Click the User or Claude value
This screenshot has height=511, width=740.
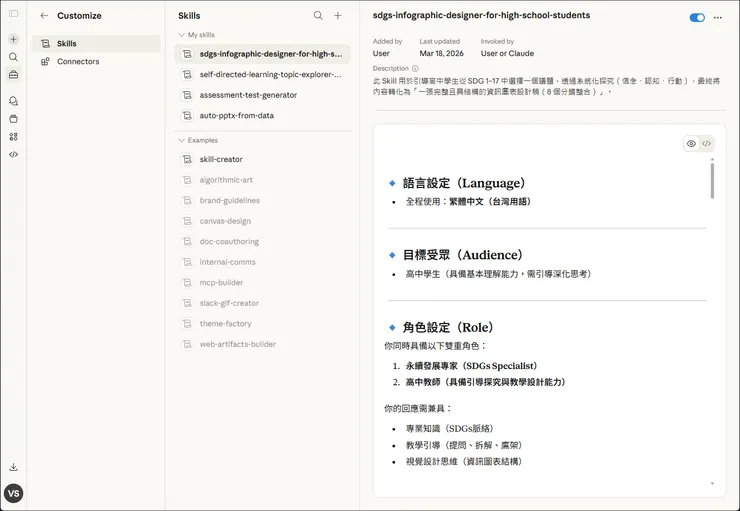507,53
